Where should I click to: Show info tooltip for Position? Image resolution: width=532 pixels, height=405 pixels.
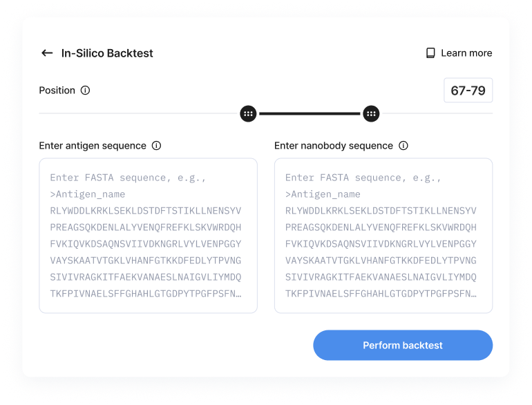click(x=85, y=91)
